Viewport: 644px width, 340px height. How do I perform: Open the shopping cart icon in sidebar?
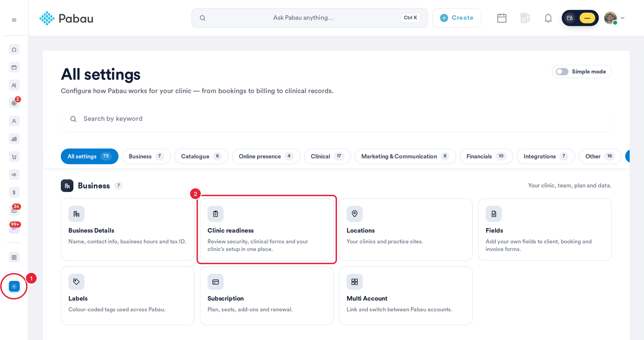point(14,157)
